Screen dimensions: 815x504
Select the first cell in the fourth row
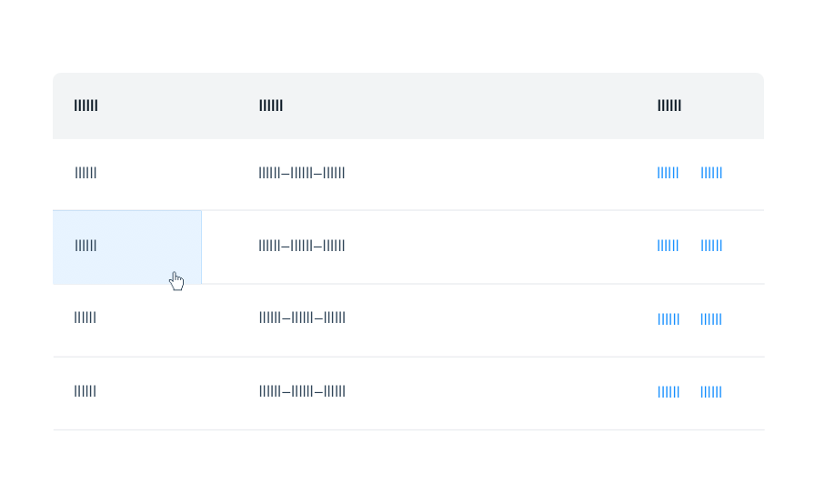pos(86,391)
